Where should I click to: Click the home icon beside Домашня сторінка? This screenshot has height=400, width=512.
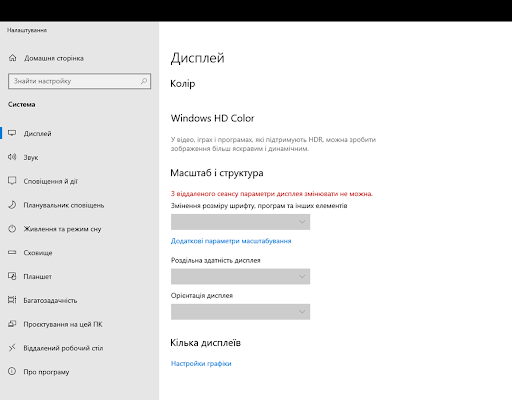point(12,58)
